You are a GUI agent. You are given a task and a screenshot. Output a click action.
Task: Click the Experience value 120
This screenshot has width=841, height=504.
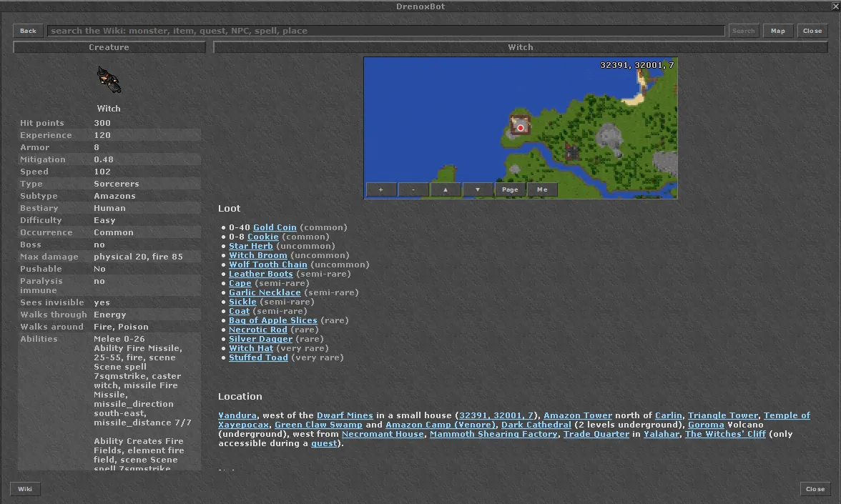[102, 136]
